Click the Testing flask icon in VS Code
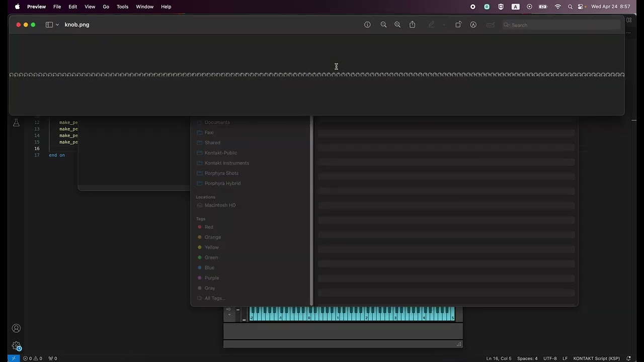This screenshot has height=362, width=644. (16, 123)
